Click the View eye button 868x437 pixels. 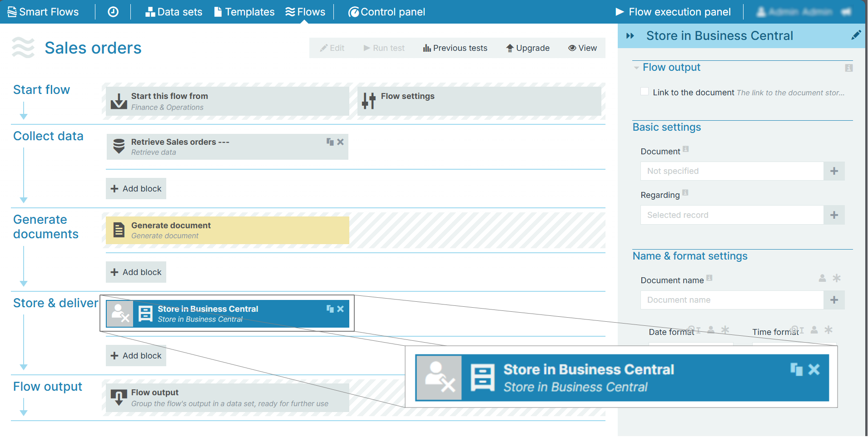[582, 48]
